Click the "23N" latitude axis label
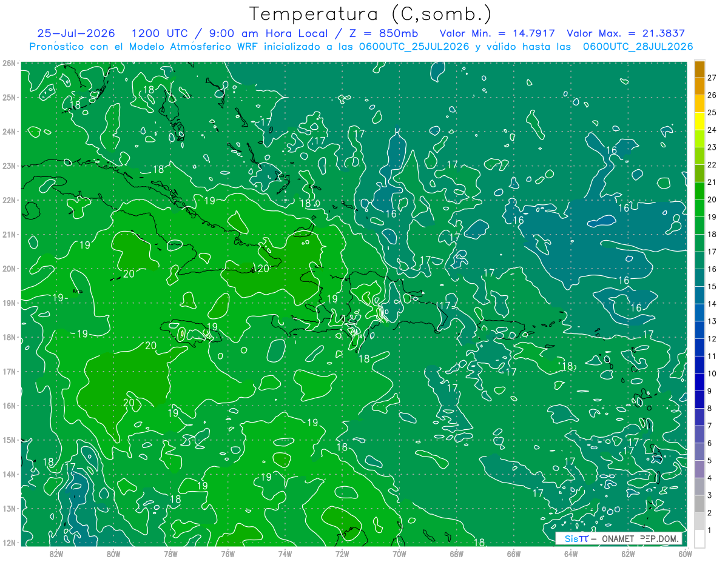The image size is (728, 562). pyautogui.click(x=9, y=166)
